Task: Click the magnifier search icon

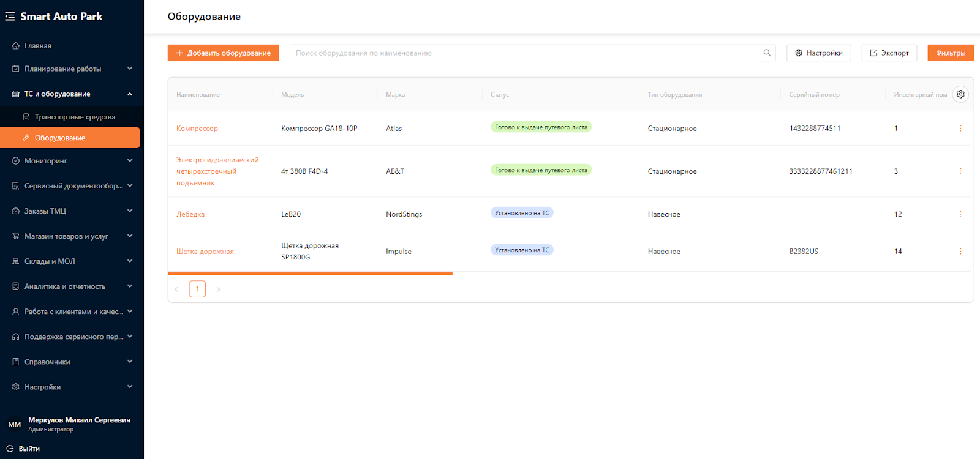Action: coord(767,53)
